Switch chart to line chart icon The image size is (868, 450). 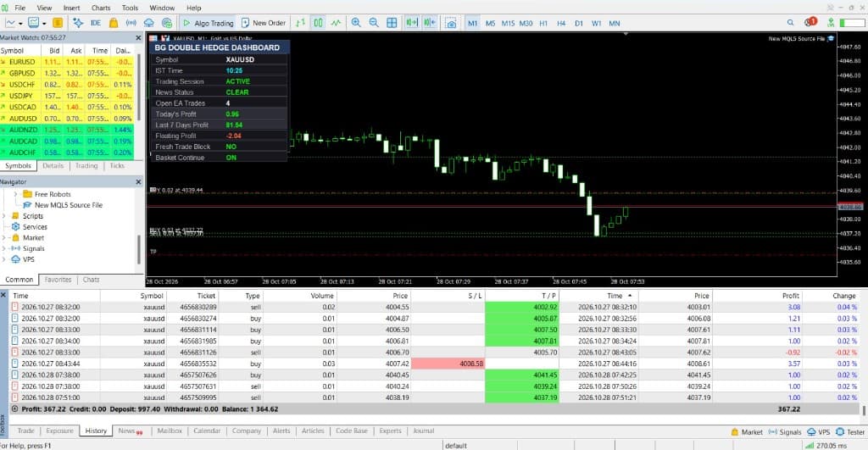click(336, 23)
